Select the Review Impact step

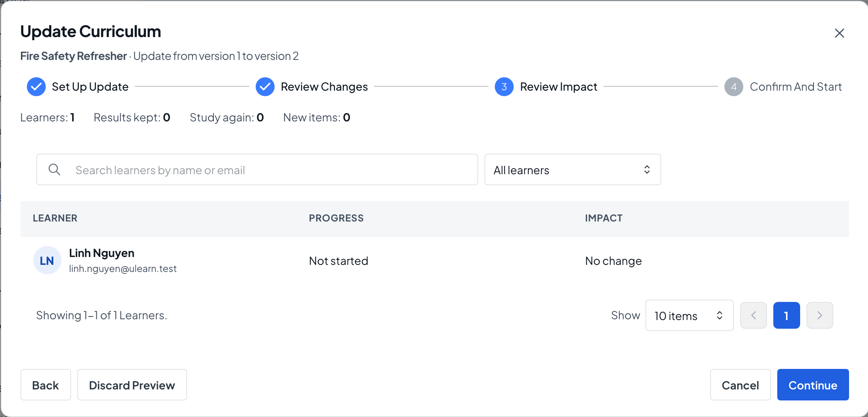546,87
